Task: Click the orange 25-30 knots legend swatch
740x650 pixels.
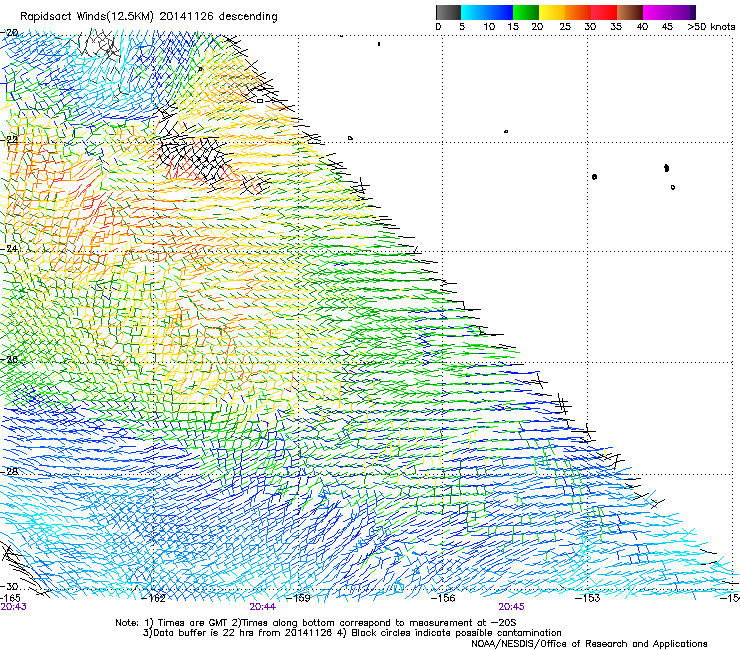Action: pyautogui.click(x=578, y=12)
